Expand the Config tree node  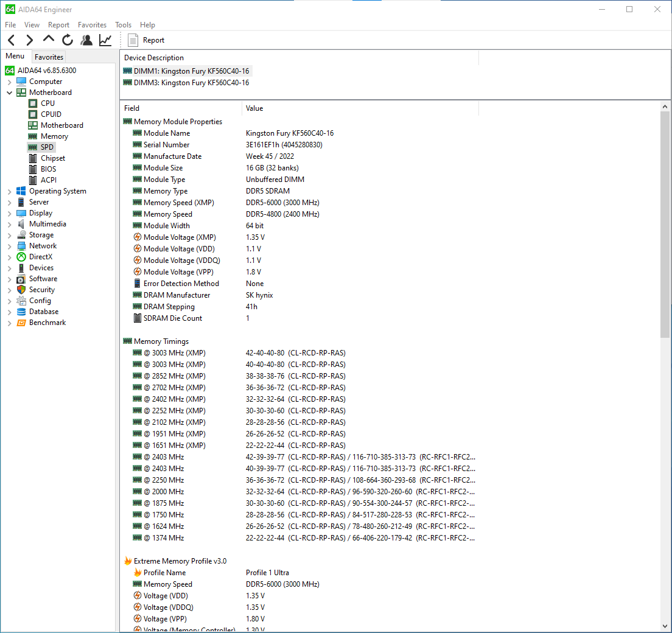9,301
